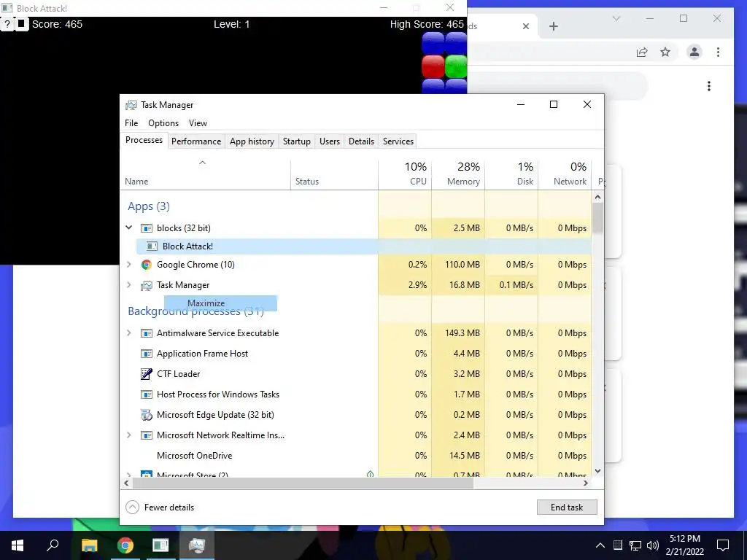
Task: Close the current Chrome tab
Action: coord(526,26)
